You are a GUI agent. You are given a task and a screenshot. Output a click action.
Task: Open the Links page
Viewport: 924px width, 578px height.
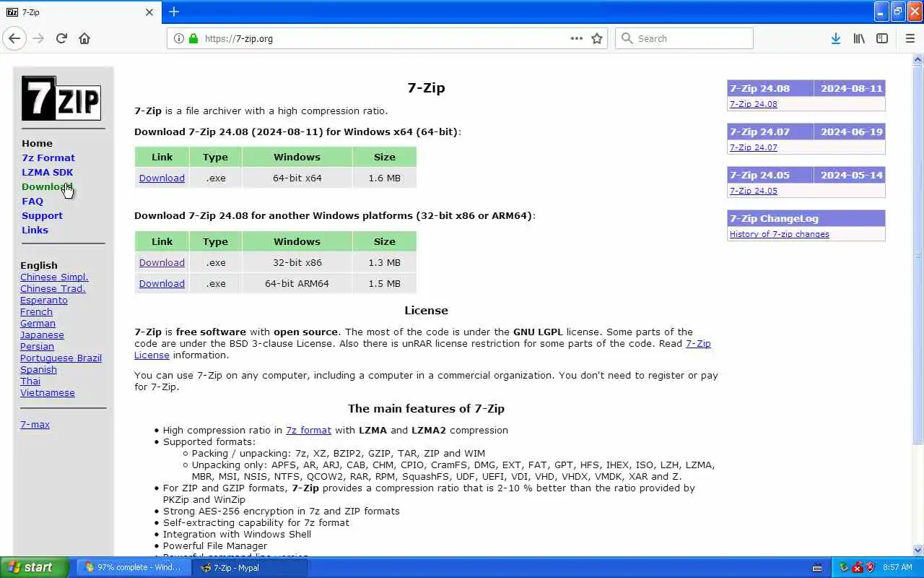click(x=35, y=230)
